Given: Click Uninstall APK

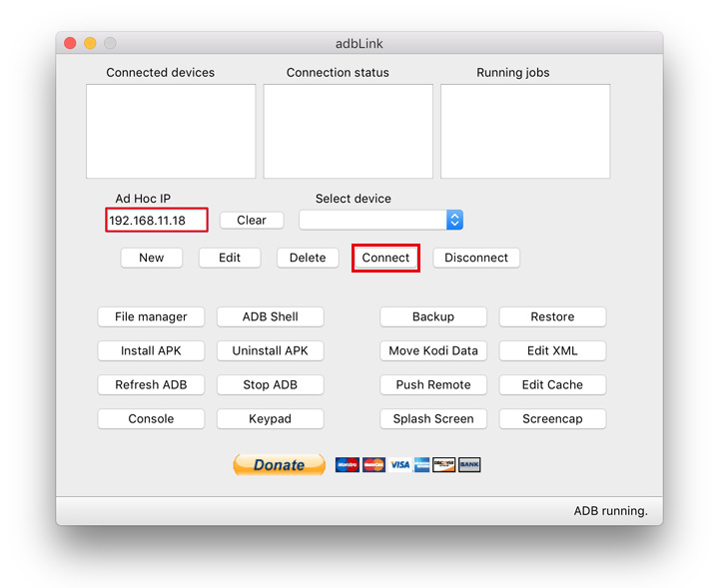Looking at the screenshot, I should [270, 350].
